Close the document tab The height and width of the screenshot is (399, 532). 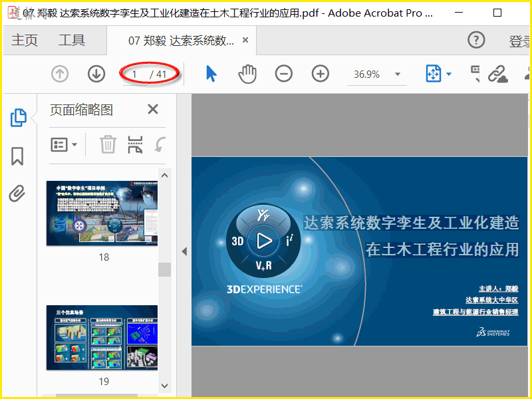pos(245,40)
